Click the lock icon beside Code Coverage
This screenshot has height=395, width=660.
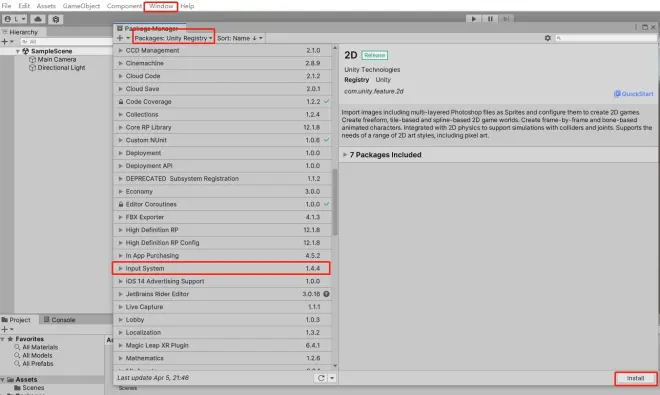(x=121, y=101)
